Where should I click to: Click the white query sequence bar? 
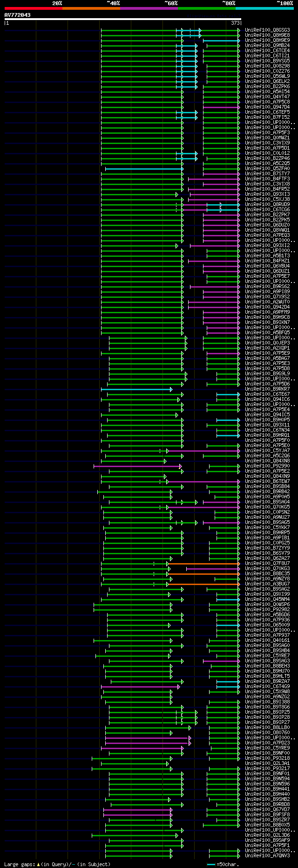pyautogui.click(x=123, y=19)
